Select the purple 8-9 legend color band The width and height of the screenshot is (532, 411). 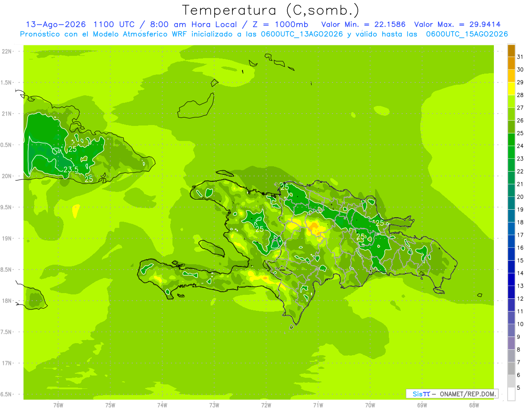(511, 343)
